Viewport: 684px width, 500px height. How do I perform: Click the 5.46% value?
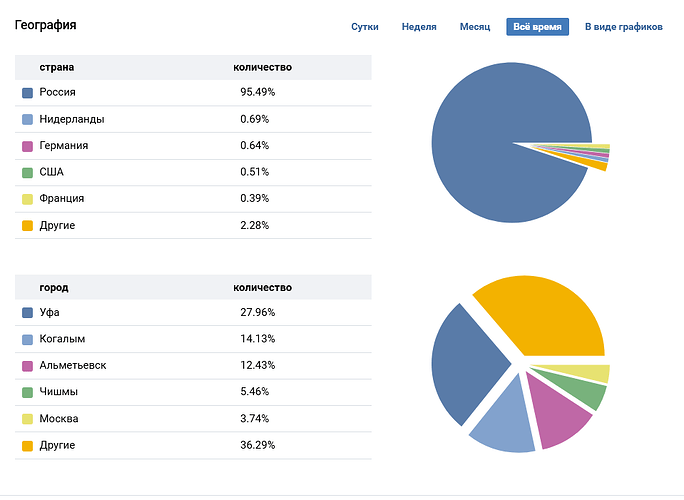[x=254, y=392]
